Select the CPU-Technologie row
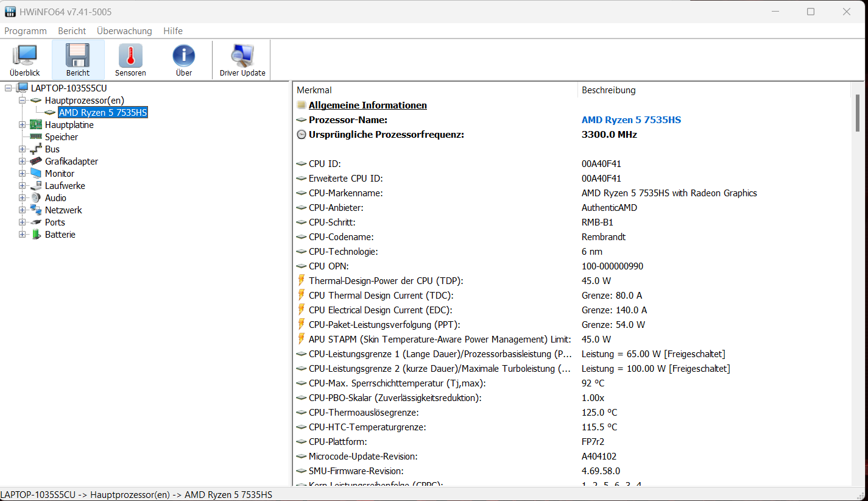This screenshot has height=501, width=868. (x=573, y=251)
